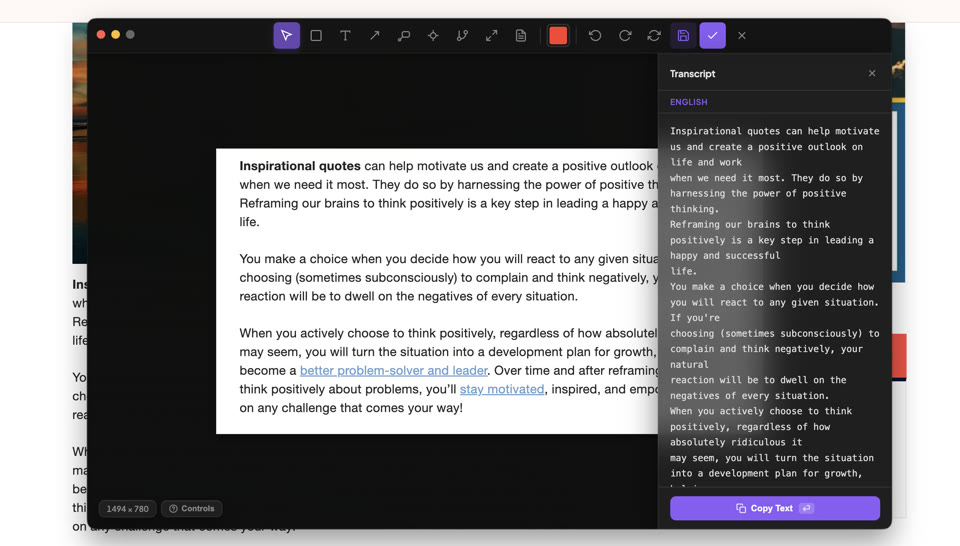Select the arrow pointer tool

[x=287, y=36]
